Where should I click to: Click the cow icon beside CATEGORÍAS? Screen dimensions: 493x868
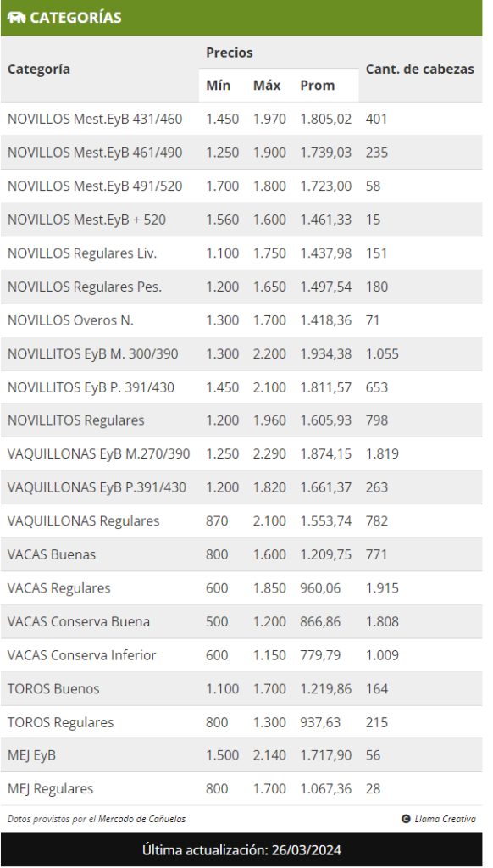(16, 18)
